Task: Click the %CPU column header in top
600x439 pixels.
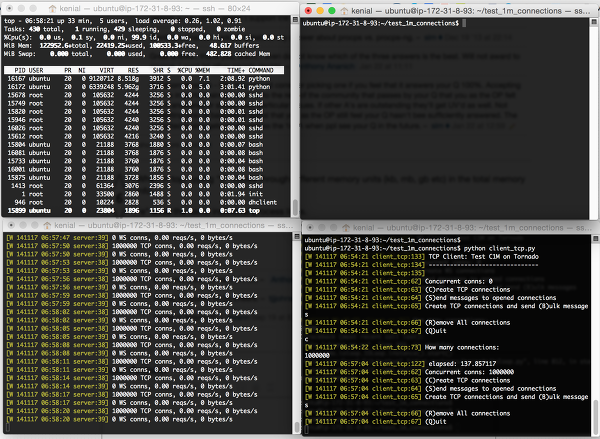Action: [185, 70]
